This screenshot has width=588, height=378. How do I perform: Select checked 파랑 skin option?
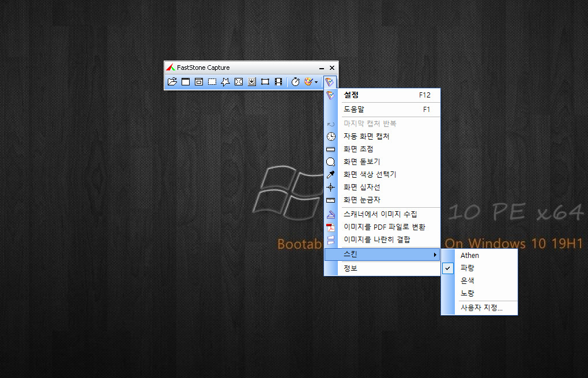coord(479,268)
